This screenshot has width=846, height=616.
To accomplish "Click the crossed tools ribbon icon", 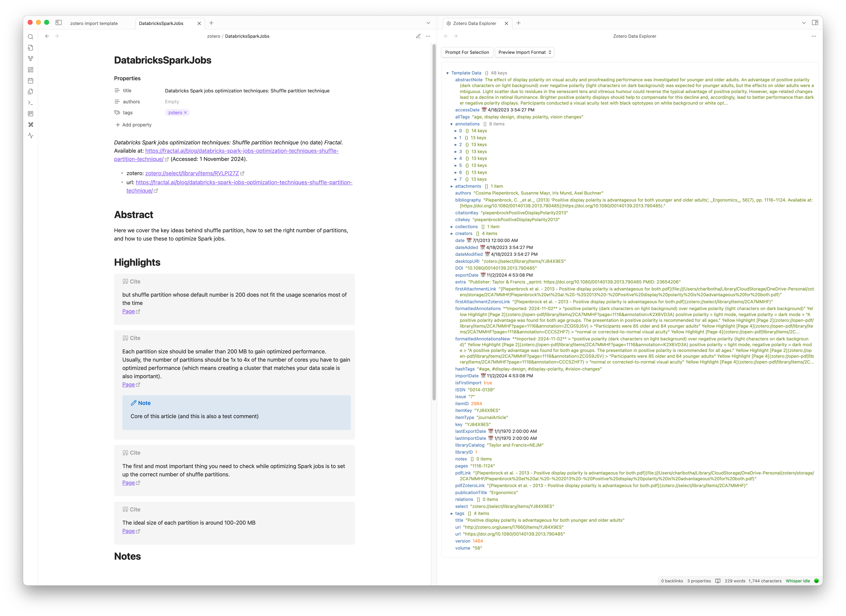I will 31,125.
